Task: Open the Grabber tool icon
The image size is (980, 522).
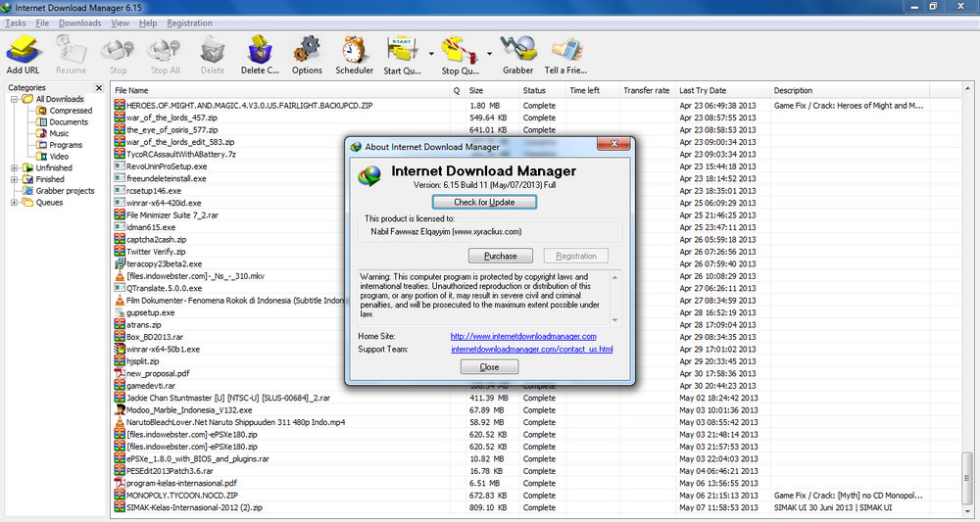Action: coord(518,50)
